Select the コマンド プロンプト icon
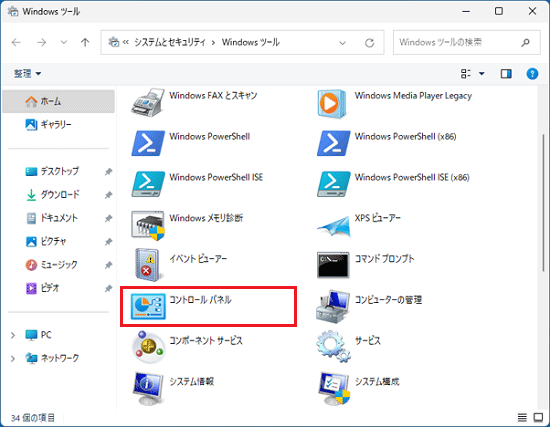Image resolution: width=550 pixels, height=427 pixels. click(x=333, y=265)
